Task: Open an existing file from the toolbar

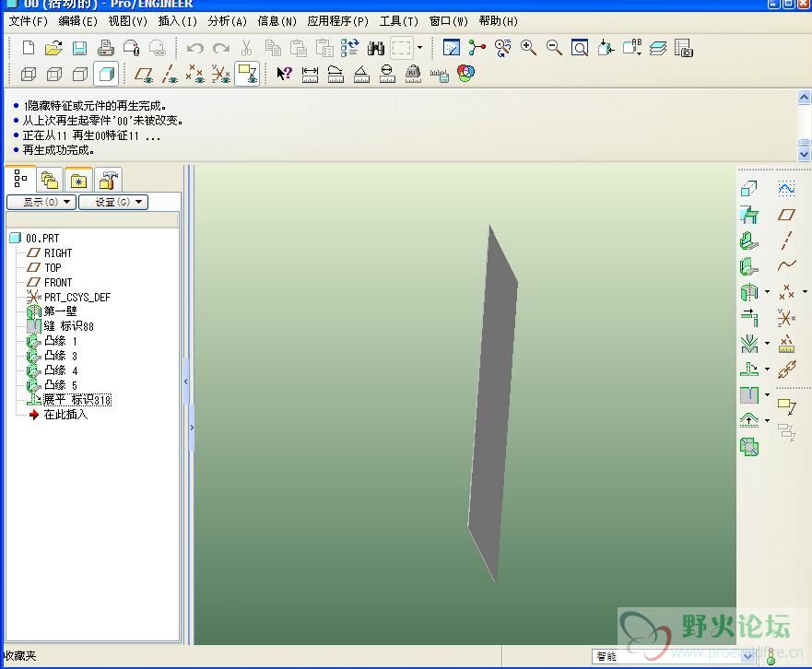Action: [x=53, y=48]
